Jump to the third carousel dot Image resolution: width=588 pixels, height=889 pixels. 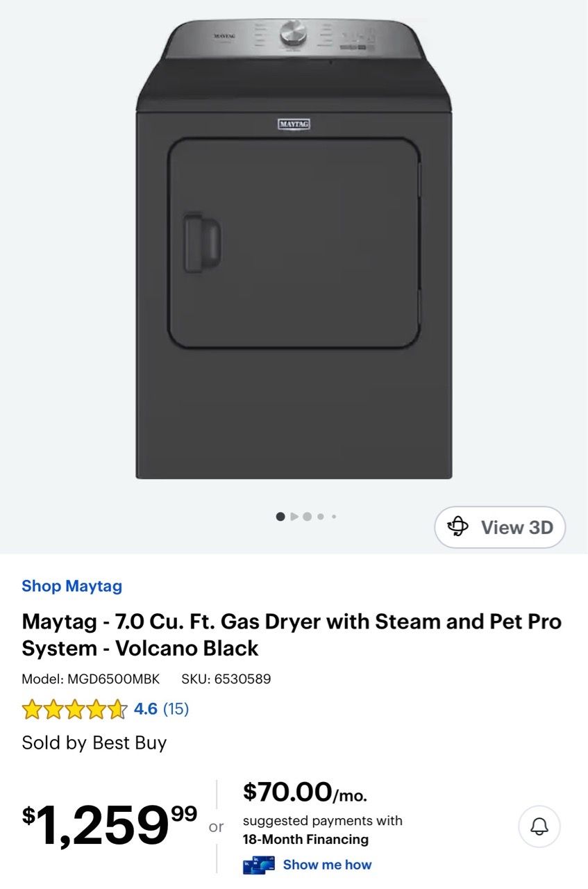[308, 517]
